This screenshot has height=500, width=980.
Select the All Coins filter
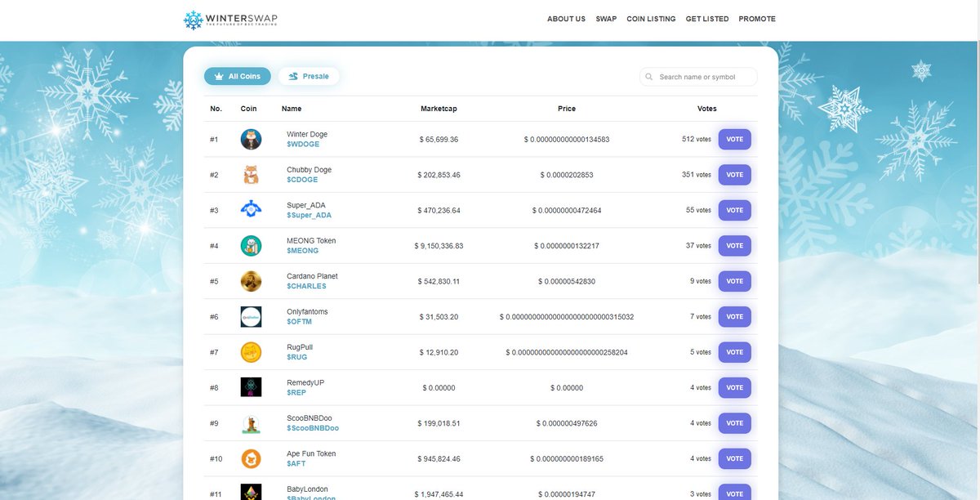pyautogui.click(x=237, y=75)
